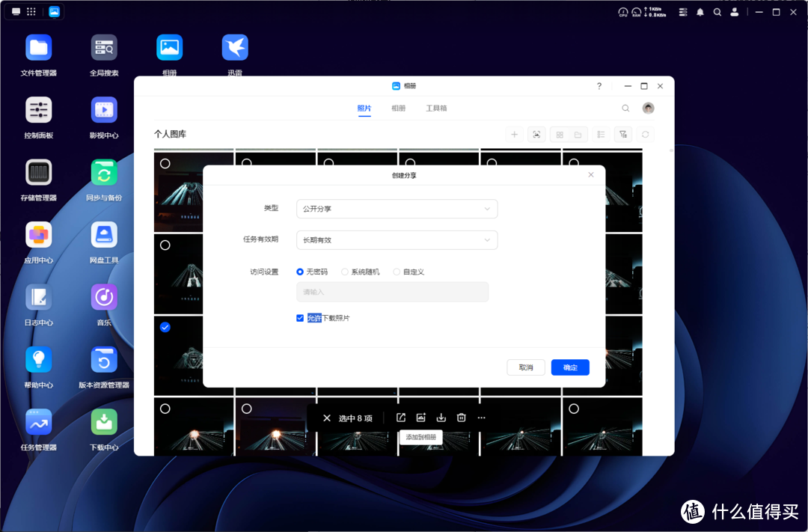Screen dimensions: 808x532
Task: Click the add-to-album icon in selection bar
Action: (x=421, y=418)
